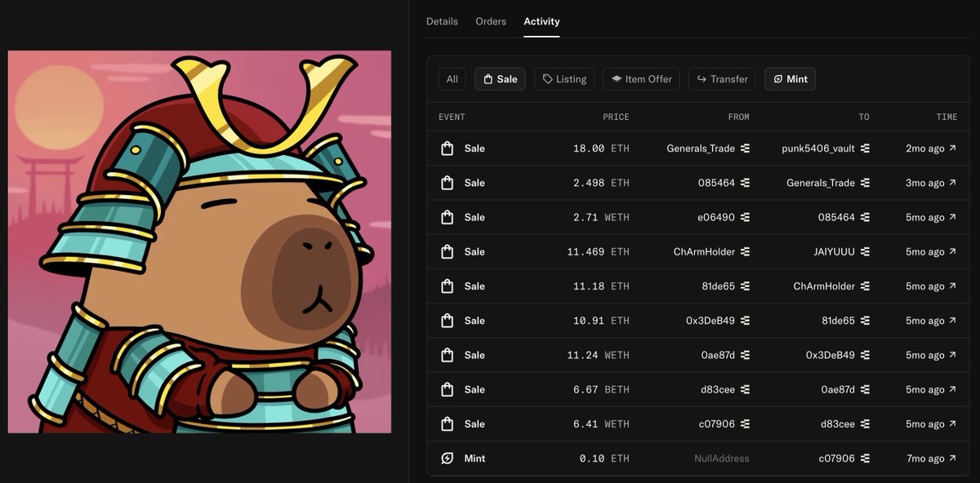
Task: Open external link for the Mint event
Action: (952, 459)
